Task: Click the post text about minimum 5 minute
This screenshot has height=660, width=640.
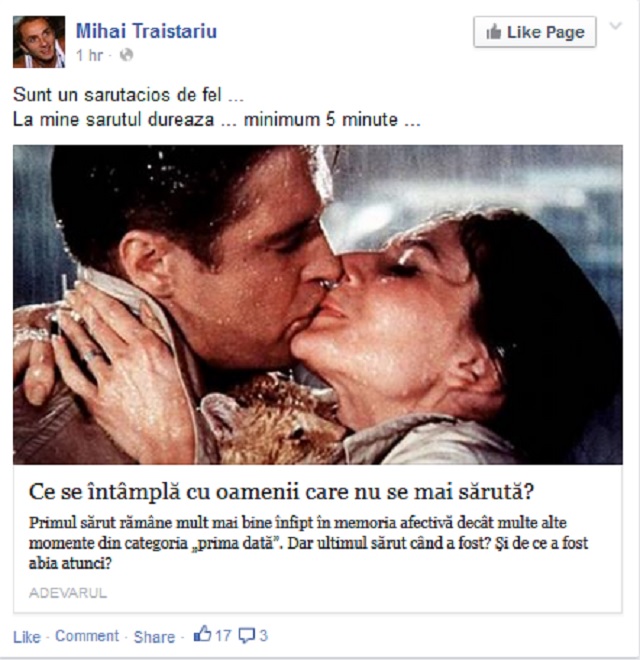Action: (x=217, y=120)
